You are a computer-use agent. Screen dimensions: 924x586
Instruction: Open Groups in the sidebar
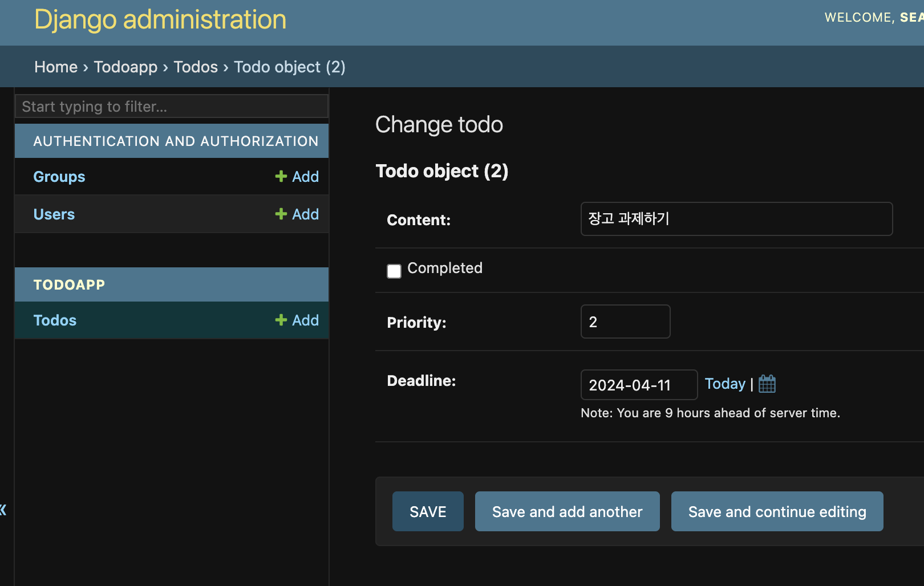click(x=59, y=177)
